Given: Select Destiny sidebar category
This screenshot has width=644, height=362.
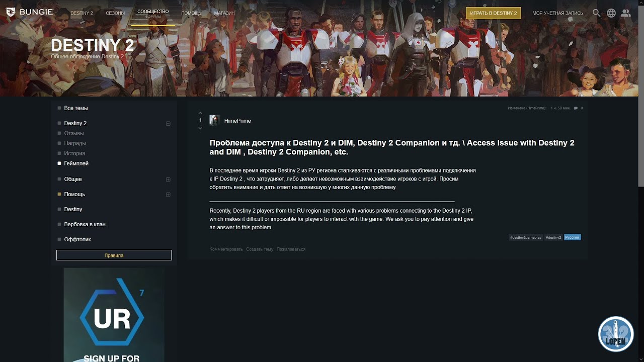Looking at the screenshot, I should click(x=73, y=209).
